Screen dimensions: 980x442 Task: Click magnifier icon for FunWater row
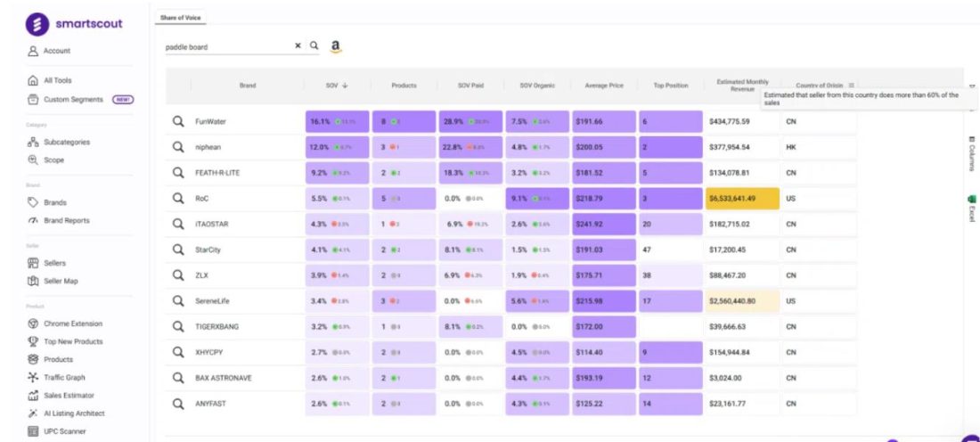[178, 121]
